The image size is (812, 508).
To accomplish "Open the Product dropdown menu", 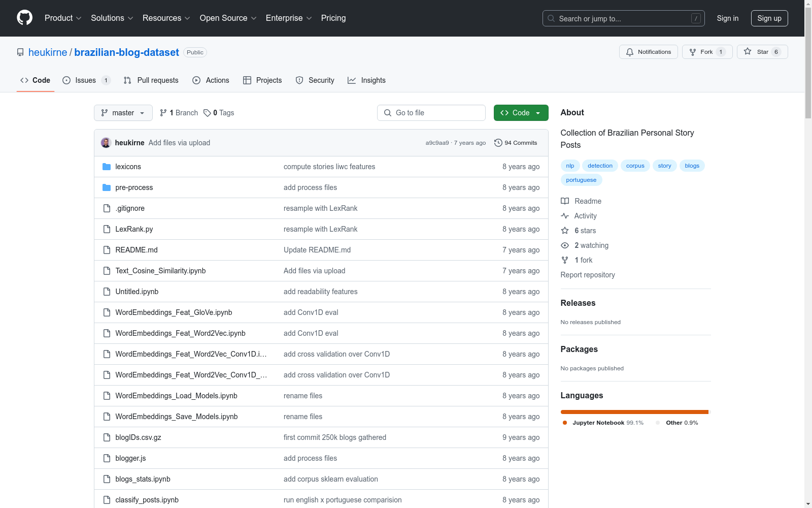I will (63, 18).
